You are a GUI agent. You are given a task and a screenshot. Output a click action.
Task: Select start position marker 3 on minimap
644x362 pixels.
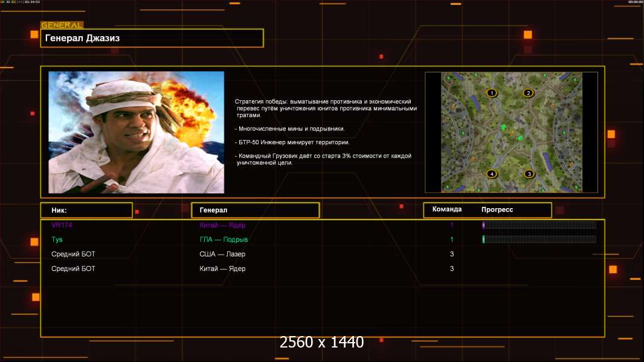tap(529, 174)
